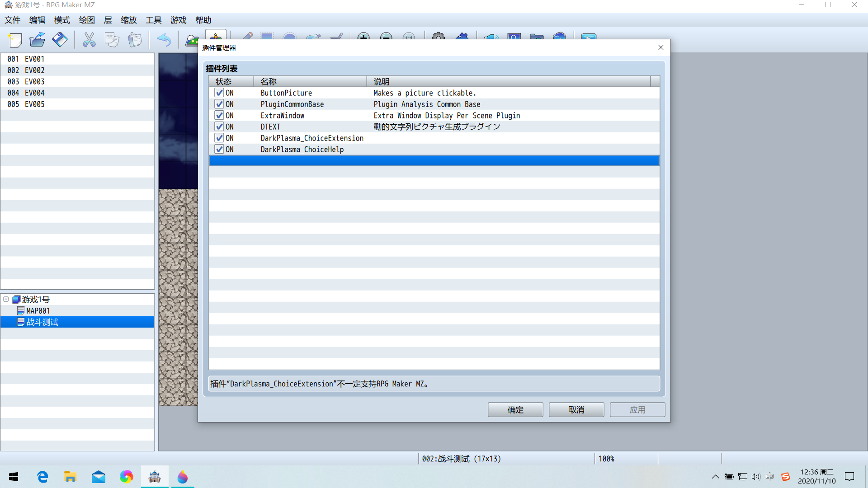Open the 文件 menu
868x488 pixels.
(13, 20)
